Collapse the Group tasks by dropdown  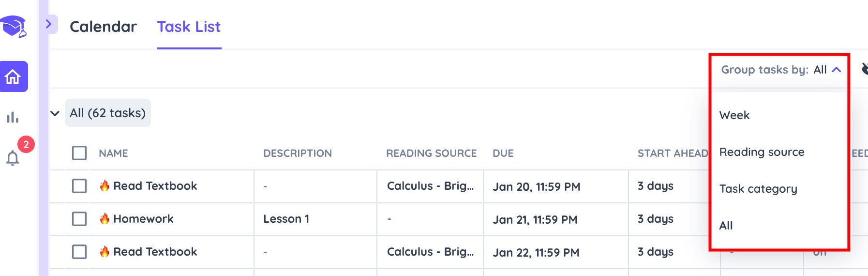coord(781,70)
